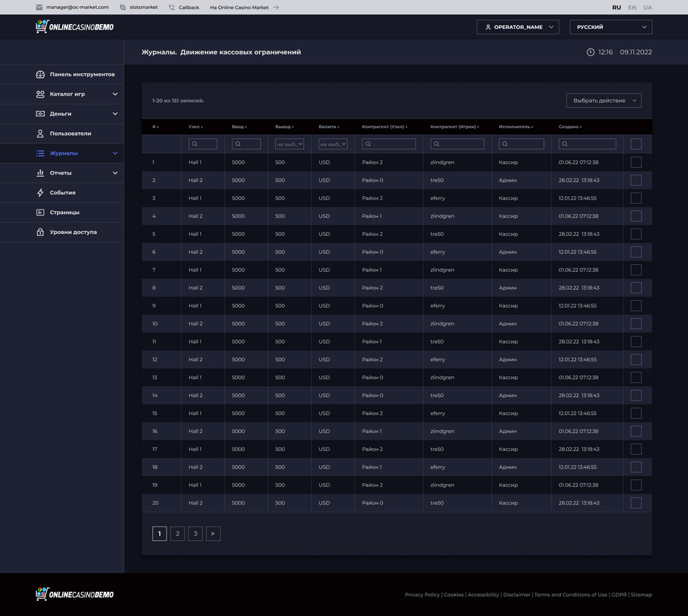Viewport: 688px width, 616px height.
Task: Go to next page with arrow button
Action: click(213, 533)
